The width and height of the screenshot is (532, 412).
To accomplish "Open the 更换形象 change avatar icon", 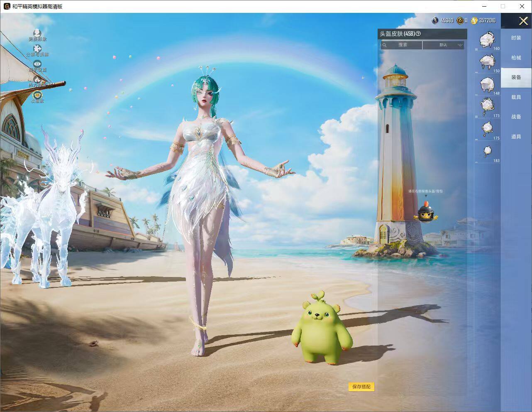I will (x=37, y=33).
